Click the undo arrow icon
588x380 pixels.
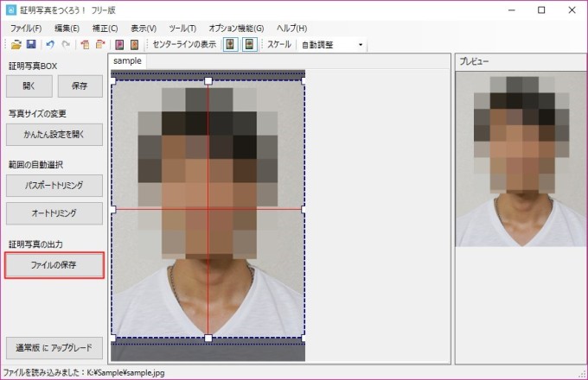point(50,44)
